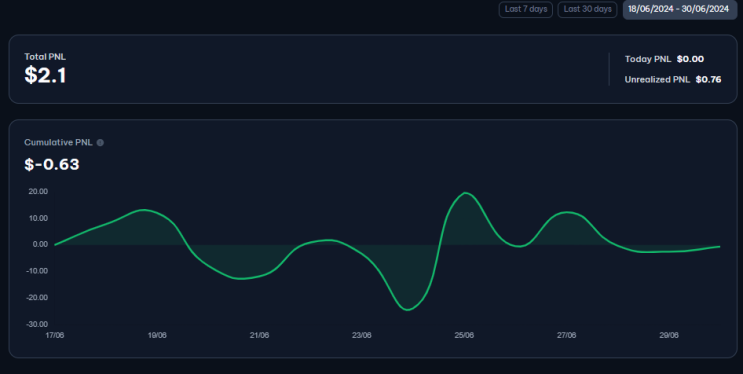Click the Today PNL label
The height and width of the screenshot is (374, 743).
(648, 59)
